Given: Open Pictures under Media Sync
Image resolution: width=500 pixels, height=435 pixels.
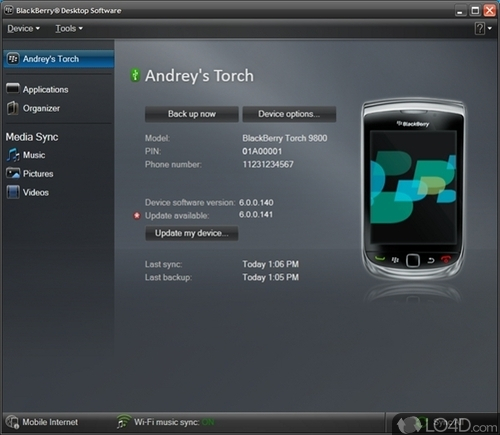Looking at the screenshot, I should pyautogui.click(x=38, y=174).
